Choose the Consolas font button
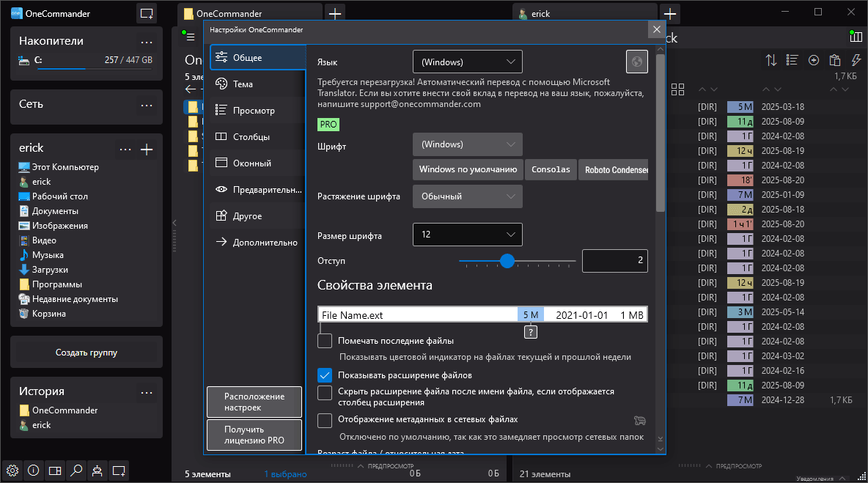The width and height of the screenshot is (868, 483). [551, 169]
